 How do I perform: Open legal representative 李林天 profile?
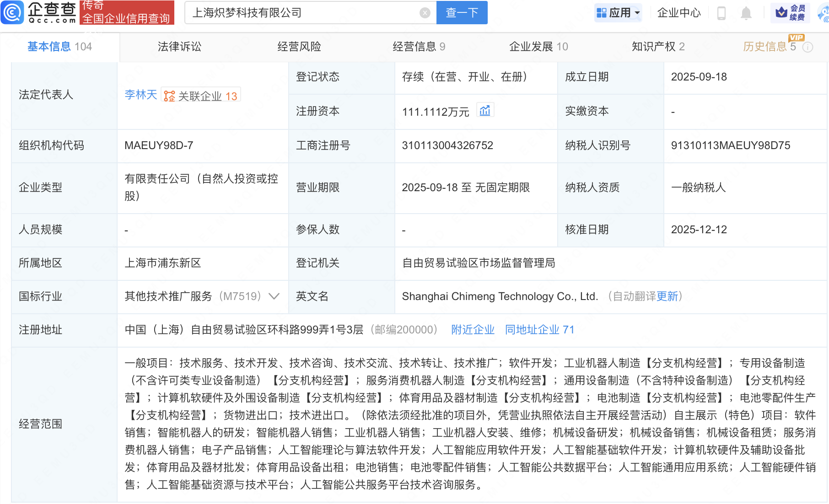point(140,95)
